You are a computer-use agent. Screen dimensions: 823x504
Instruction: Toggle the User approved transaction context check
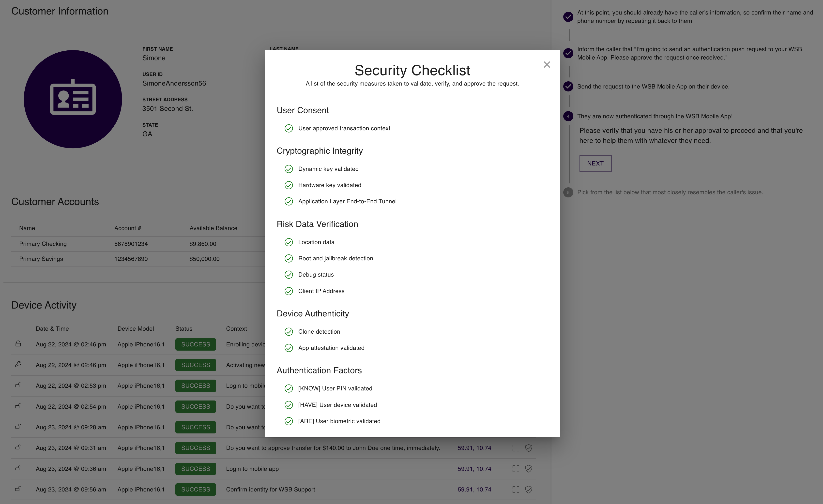click(289, 128)
